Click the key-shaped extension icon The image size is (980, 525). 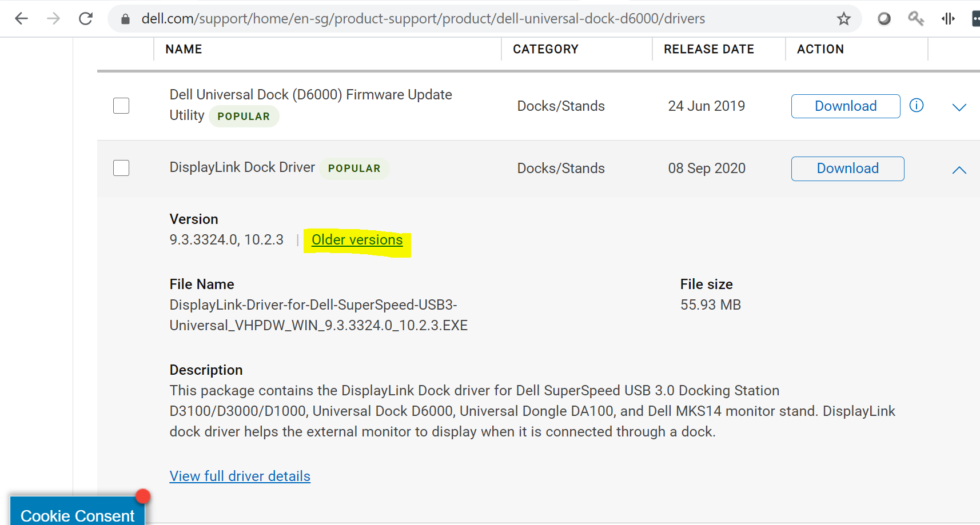916,19
